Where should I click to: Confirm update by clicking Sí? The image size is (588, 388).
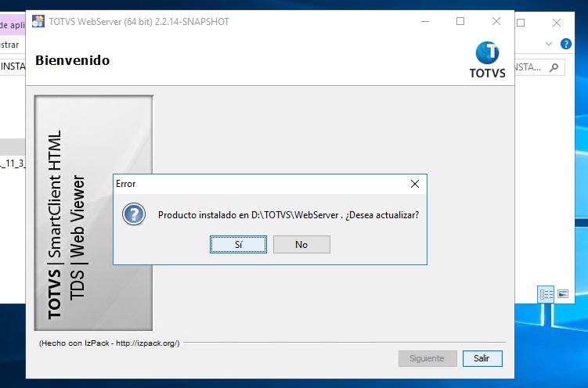click(x=238, y=245)
